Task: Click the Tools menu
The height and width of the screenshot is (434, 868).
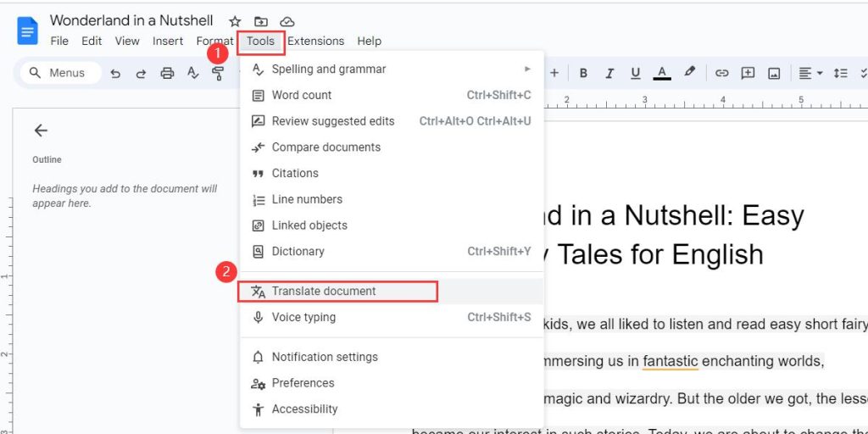Action: point(261,42)
